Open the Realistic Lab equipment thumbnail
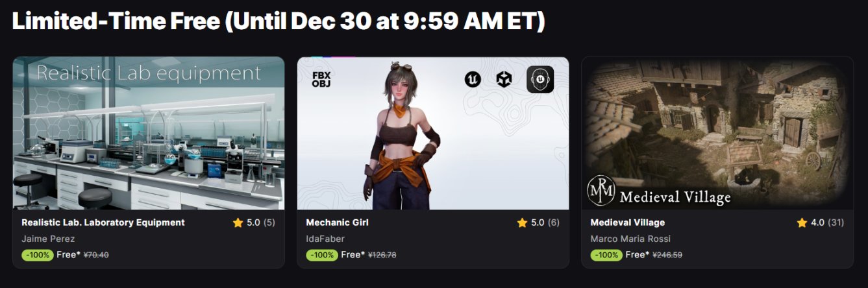The height and width of the screenshot is (288, 868). pos(149,133)
